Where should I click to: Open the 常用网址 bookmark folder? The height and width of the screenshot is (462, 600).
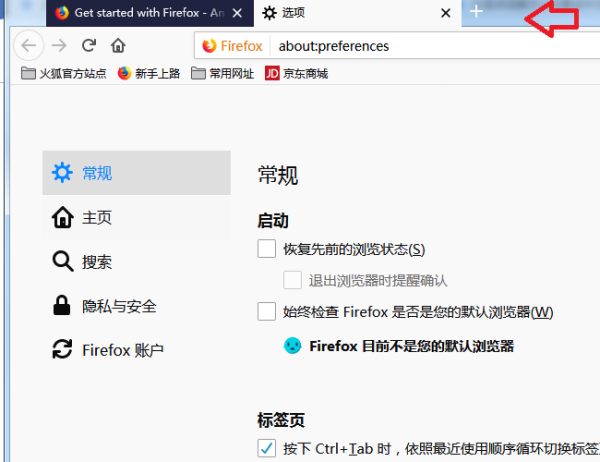click(222, 73)
